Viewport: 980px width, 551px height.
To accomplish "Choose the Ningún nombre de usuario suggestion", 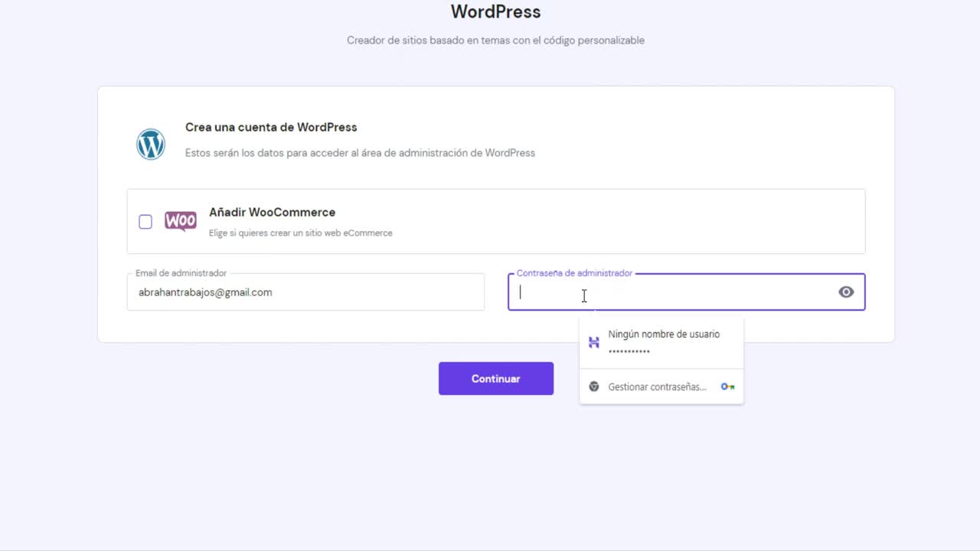I will coord(661,342).
